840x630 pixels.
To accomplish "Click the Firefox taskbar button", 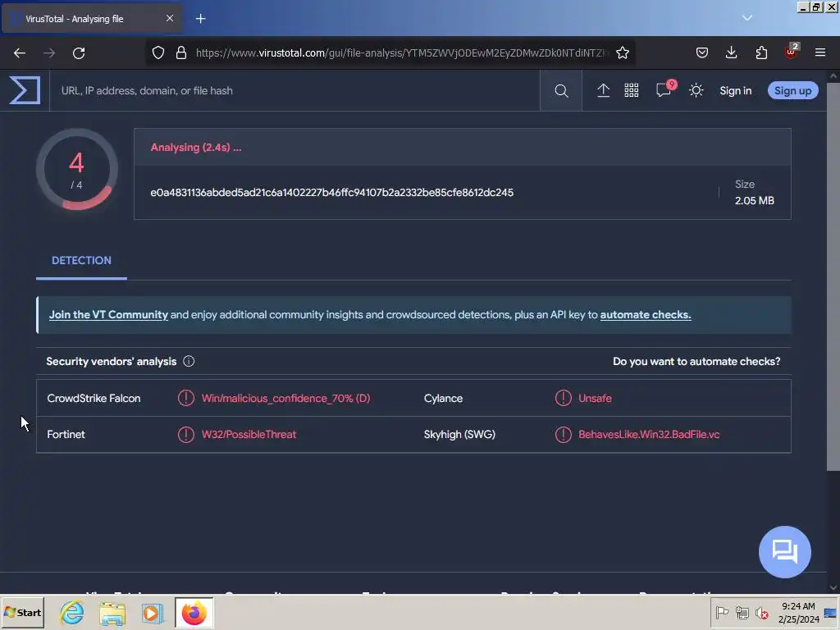I will point(194,612).
